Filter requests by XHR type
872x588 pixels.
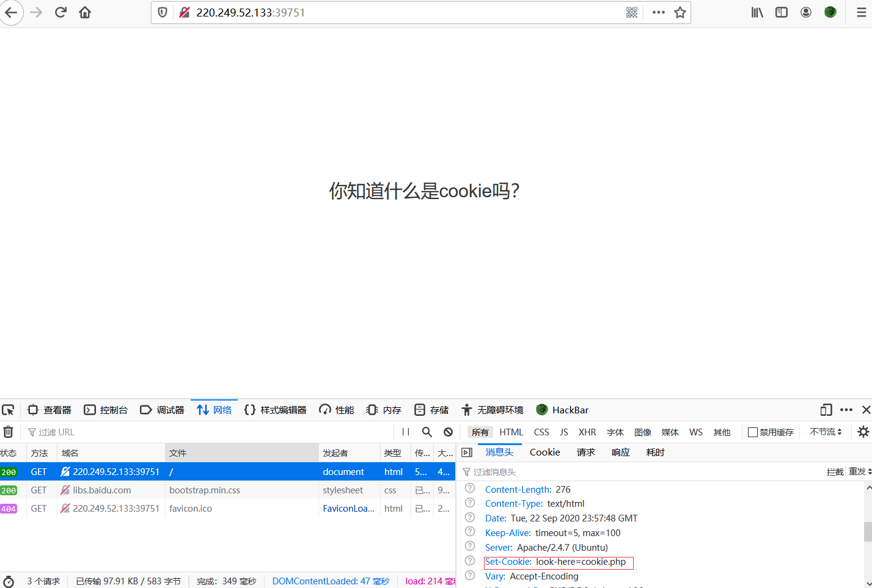[587, 432]
